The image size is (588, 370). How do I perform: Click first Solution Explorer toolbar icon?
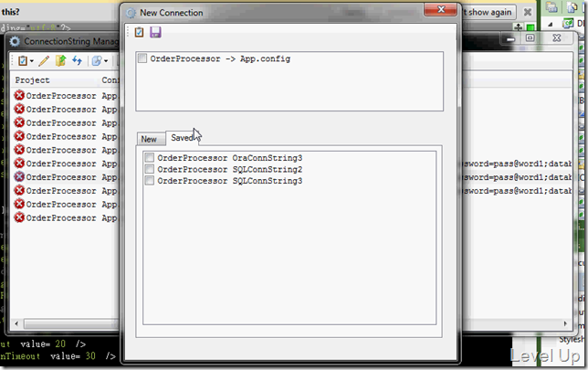pos(551,7)
